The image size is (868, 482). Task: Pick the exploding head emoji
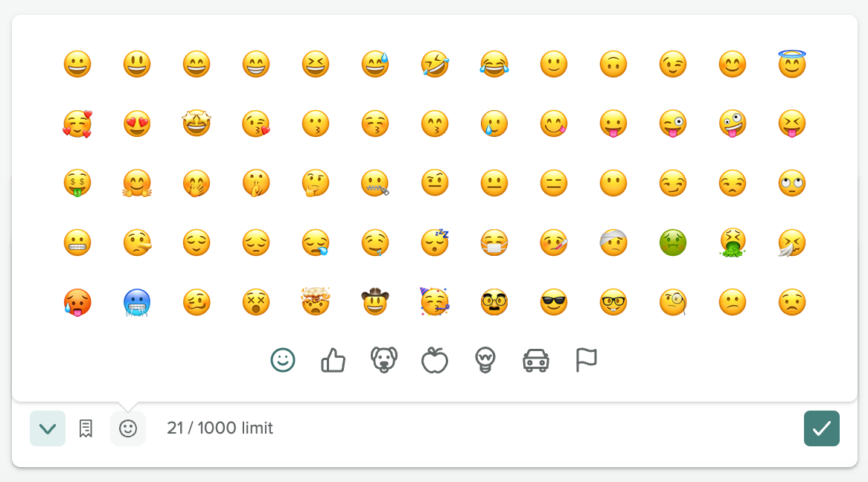(x=316, y=302)
